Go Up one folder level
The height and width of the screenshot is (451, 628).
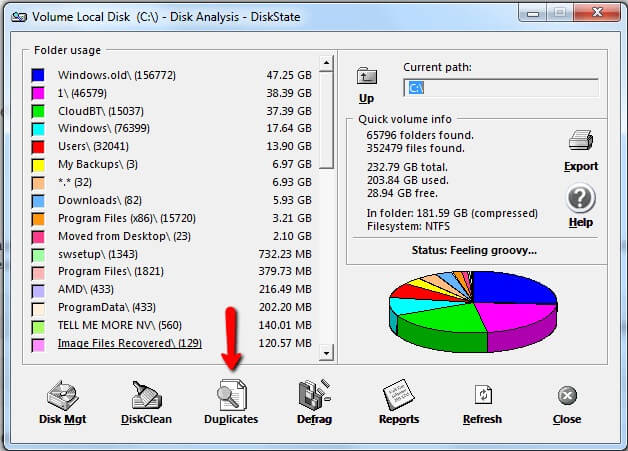pos(366,83)
